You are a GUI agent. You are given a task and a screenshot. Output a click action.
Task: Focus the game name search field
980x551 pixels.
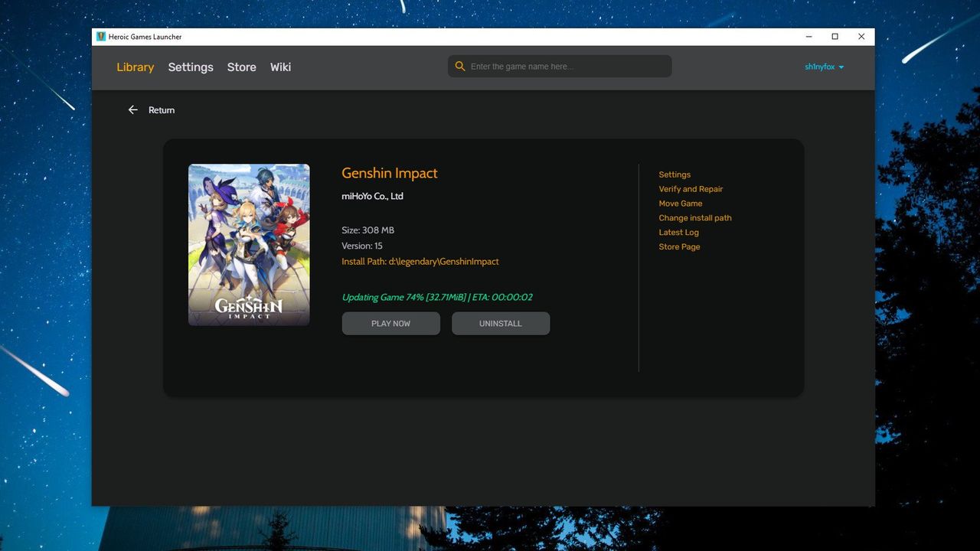tap(560, 67)
